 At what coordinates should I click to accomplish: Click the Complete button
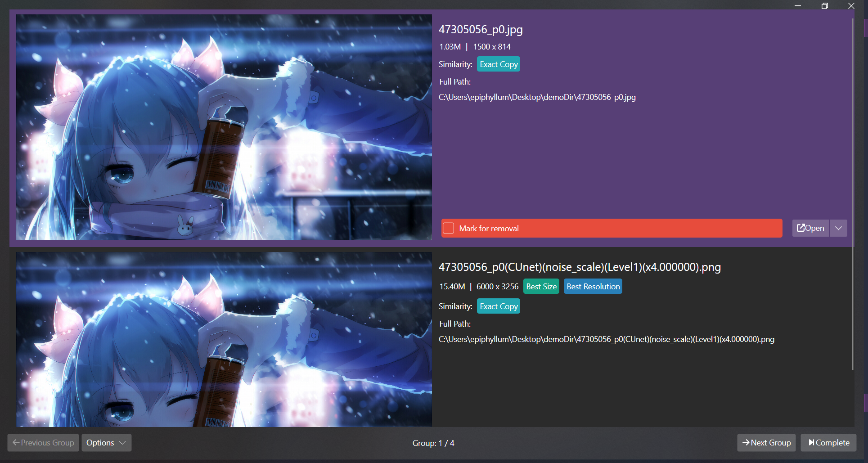tap(828, 443)
